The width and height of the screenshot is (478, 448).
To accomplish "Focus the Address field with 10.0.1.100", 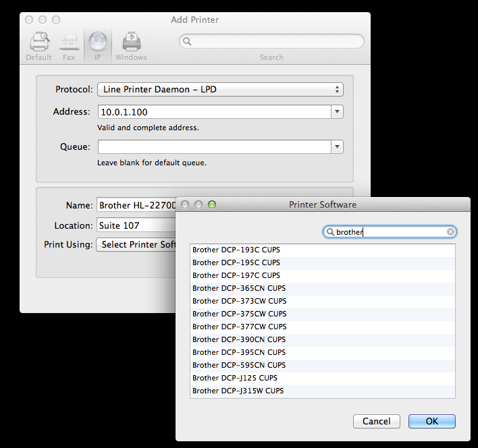I will 215,112.
